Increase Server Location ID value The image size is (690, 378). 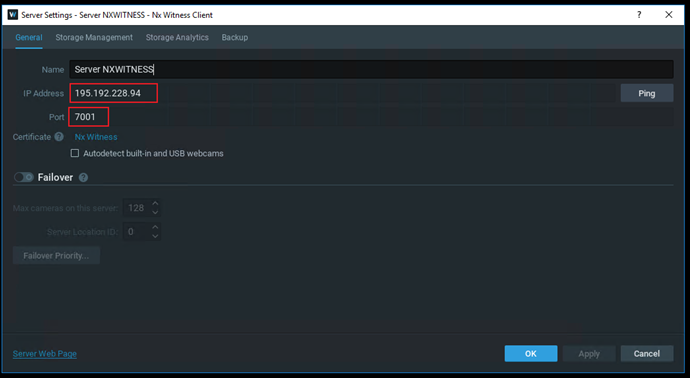155,228
